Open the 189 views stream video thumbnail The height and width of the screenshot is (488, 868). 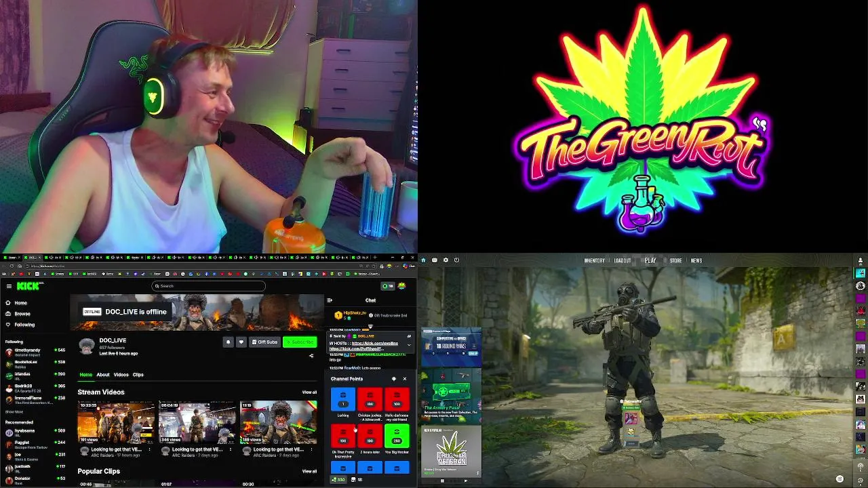tap(278, 422)
